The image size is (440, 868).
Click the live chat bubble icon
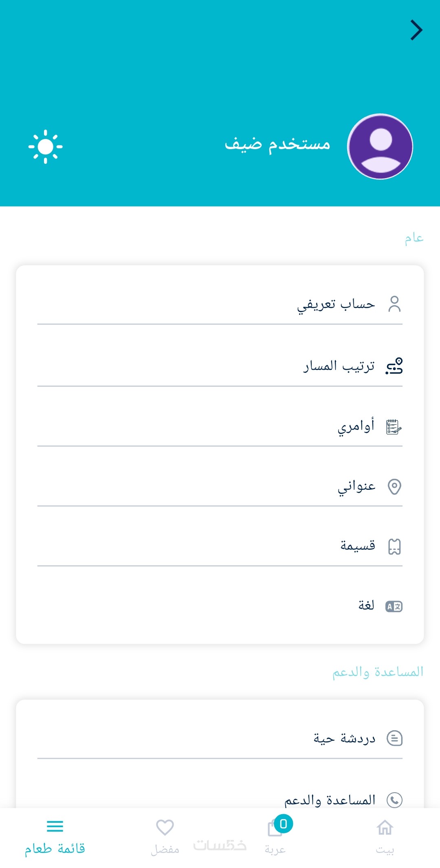[394, 738]
